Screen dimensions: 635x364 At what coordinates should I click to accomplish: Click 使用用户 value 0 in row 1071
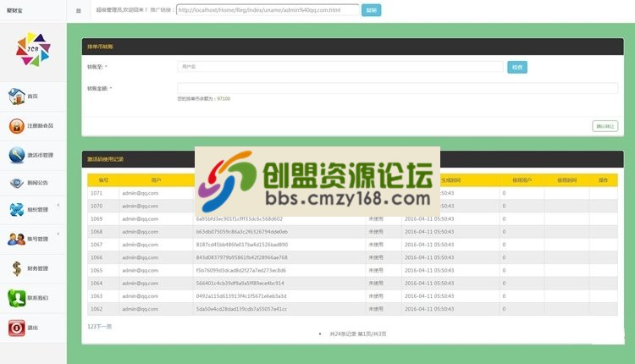[x=505, y=193]
